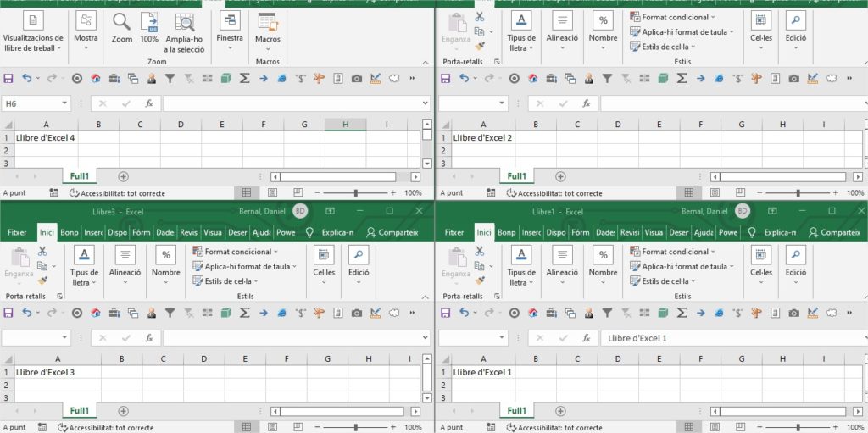Add new sheet in Llibre d'Excel 2 window
This screenshot has width=868, height=433.
tap(560, 176)
